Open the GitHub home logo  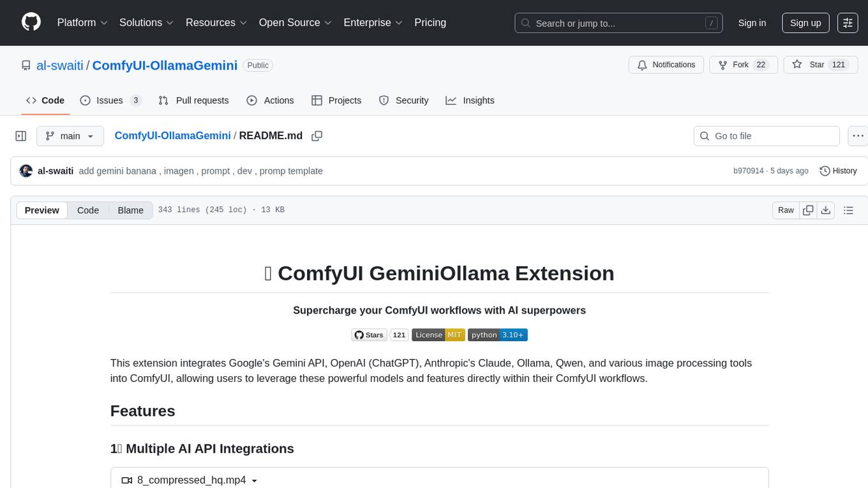point(31,22)
